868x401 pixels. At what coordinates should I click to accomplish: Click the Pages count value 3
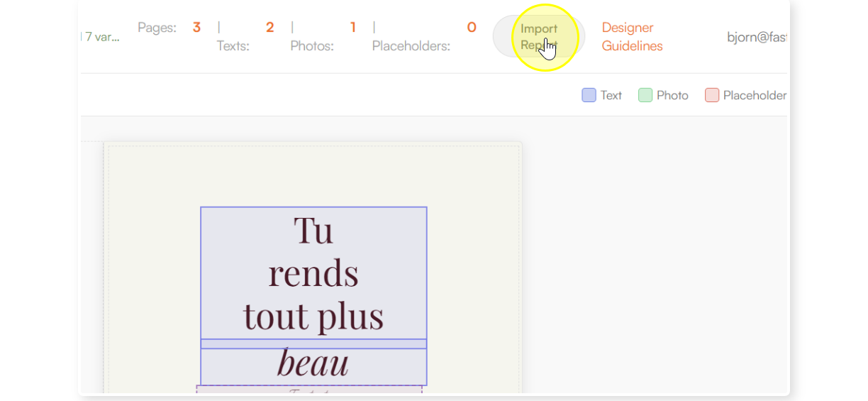[196, 28]
